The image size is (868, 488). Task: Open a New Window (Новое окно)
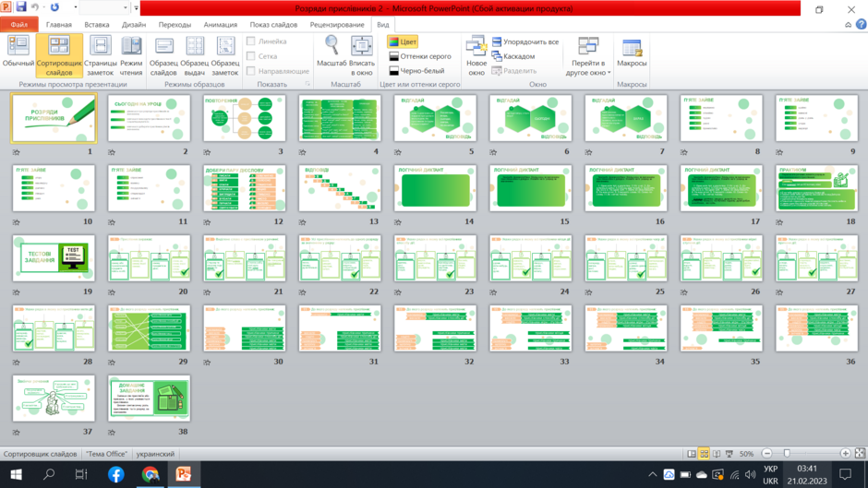point(476,54)
